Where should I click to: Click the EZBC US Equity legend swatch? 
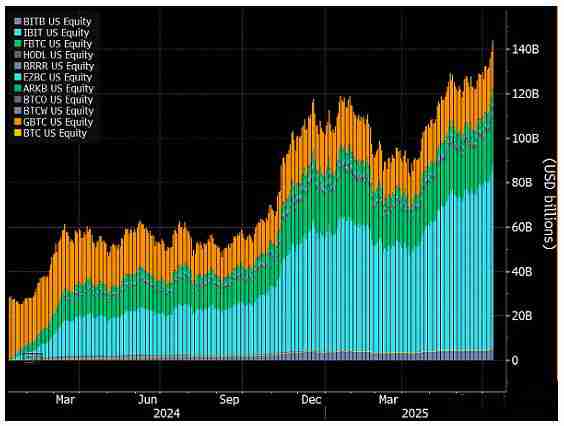pyautogui.click(x=18, y=77)
